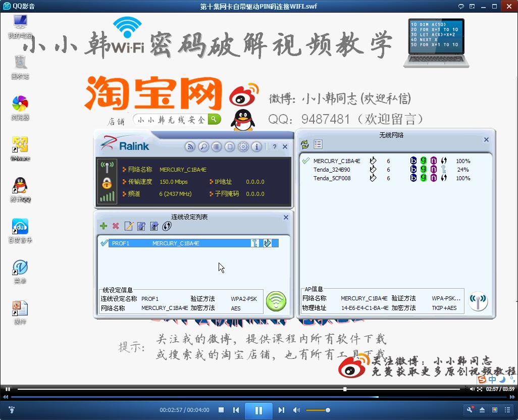Skip to the next video
The width and height of the screenshot is (518, 420).
(x=281, y=410)
